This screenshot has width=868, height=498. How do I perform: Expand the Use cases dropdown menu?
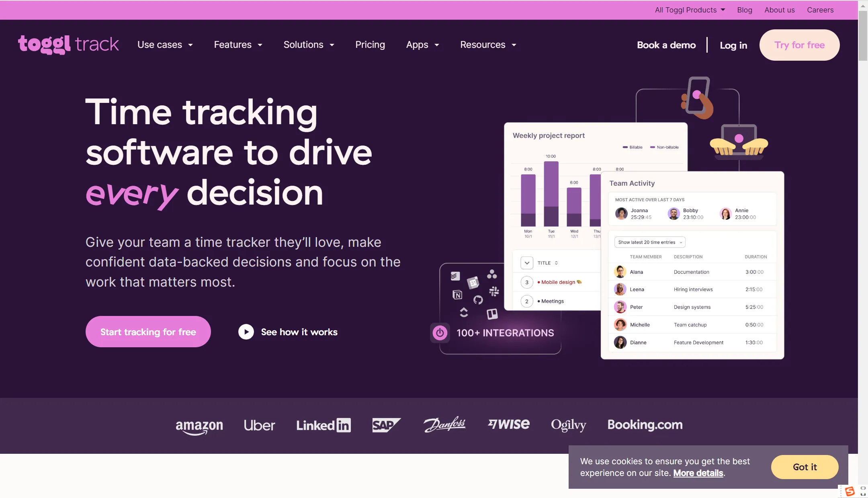[164, 45]
